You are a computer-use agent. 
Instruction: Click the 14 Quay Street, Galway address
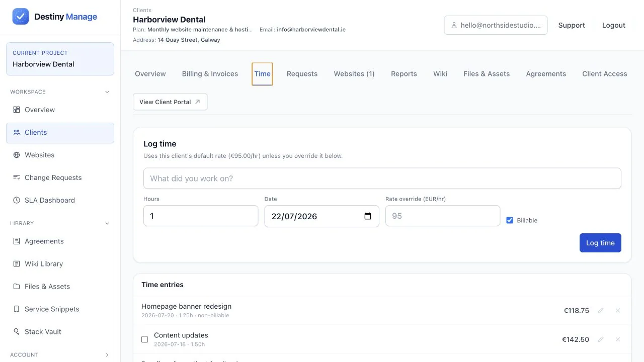[189, 40]
